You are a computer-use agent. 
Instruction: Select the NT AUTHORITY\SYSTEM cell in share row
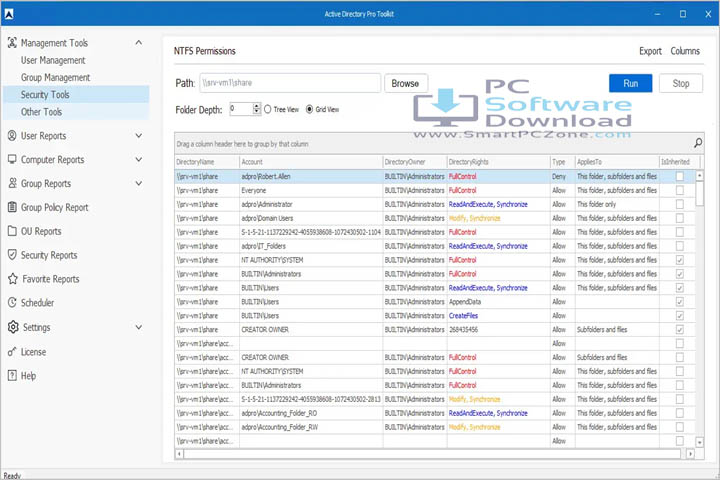[311, 260]
